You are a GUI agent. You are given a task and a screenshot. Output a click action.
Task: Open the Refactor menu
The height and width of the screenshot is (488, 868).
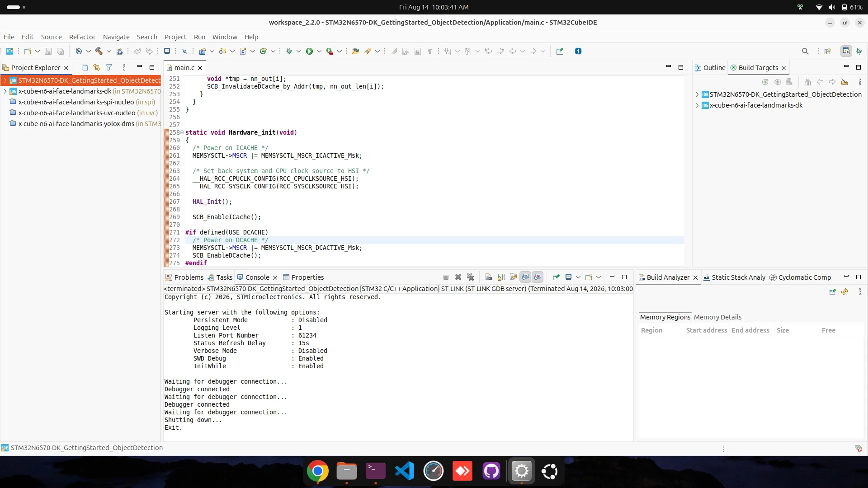pos(82,37)
